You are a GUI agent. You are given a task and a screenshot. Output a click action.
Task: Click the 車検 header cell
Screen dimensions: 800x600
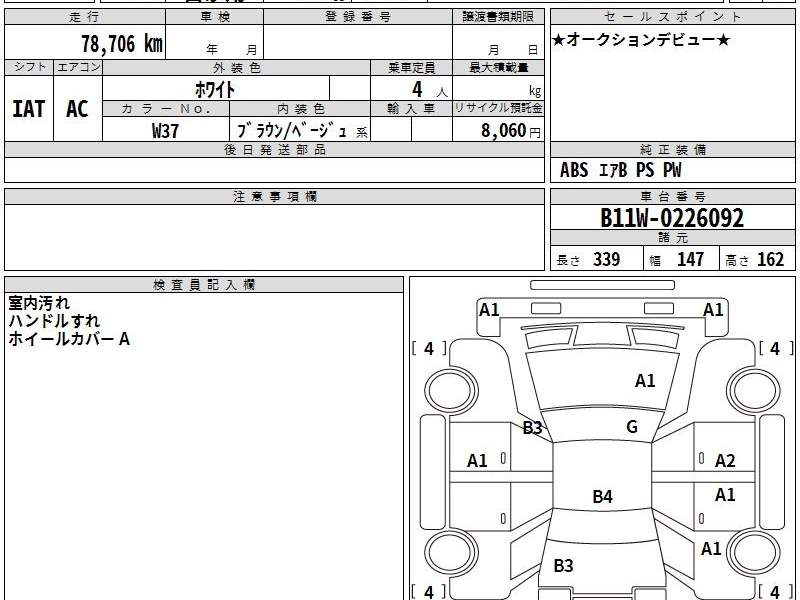(x=215, y=17)
